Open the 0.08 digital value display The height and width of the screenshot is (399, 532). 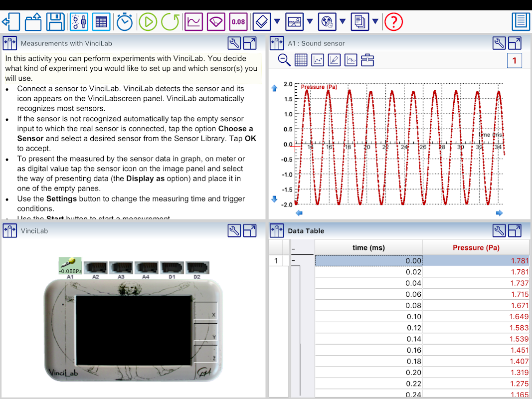(x=238, y=21)
